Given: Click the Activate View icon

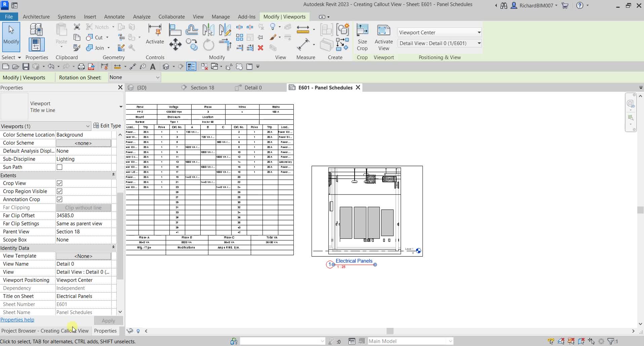Looking at the screenshot, I should (384, 31).
